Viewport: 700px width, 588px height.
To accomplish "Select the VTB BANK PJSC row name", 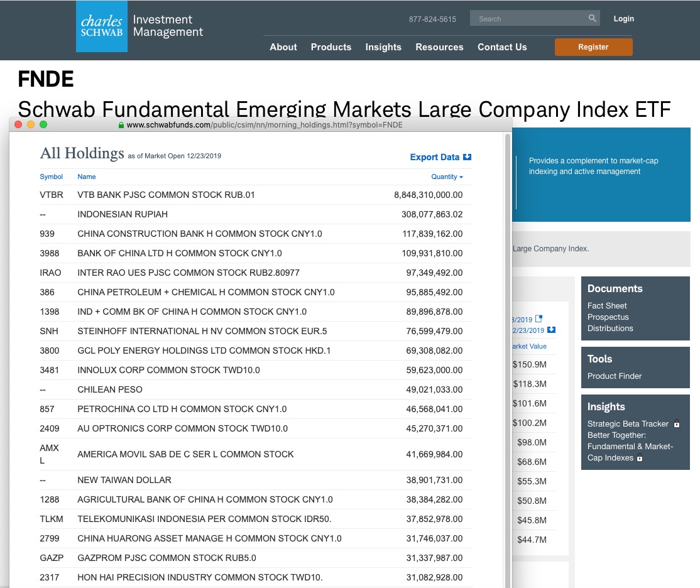I will coord(166,195).
